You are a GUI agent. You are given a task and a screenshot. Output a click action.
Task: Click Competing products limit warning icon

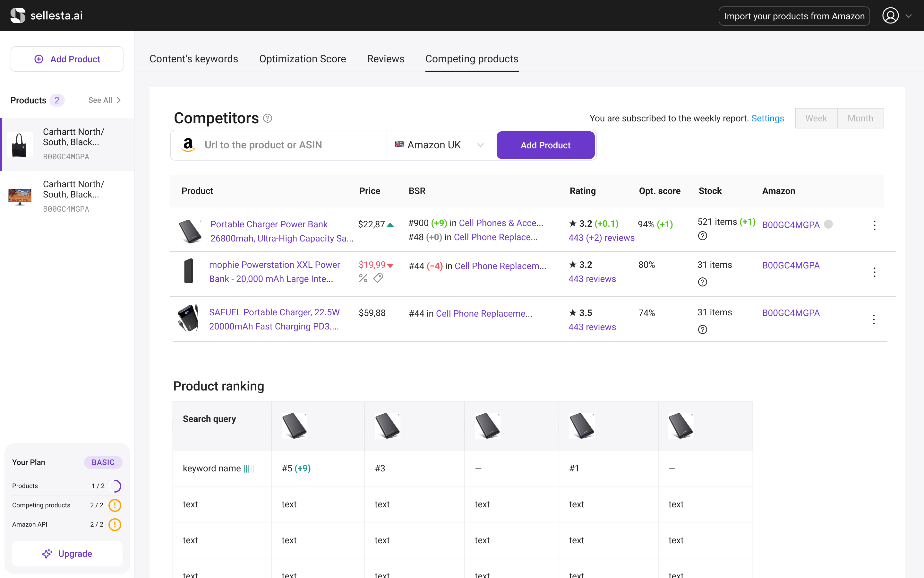point(115,505)
